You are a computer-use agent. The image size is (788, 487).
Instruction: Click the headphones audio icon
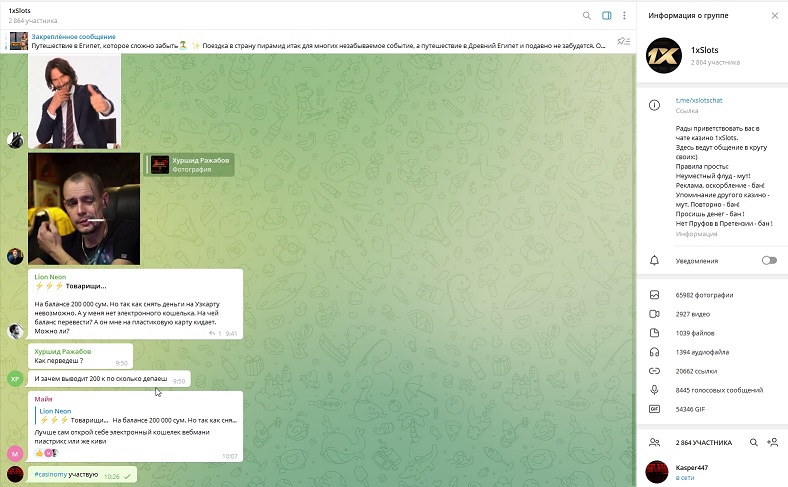click(x=654, y=352)
